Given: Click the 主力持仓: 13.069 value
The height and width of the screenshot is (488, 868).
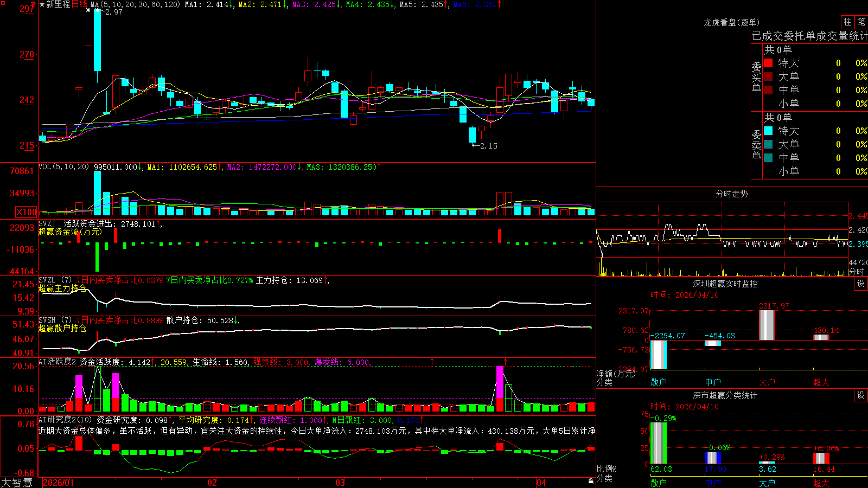Looking at the screenshot, I should [289, 280].
